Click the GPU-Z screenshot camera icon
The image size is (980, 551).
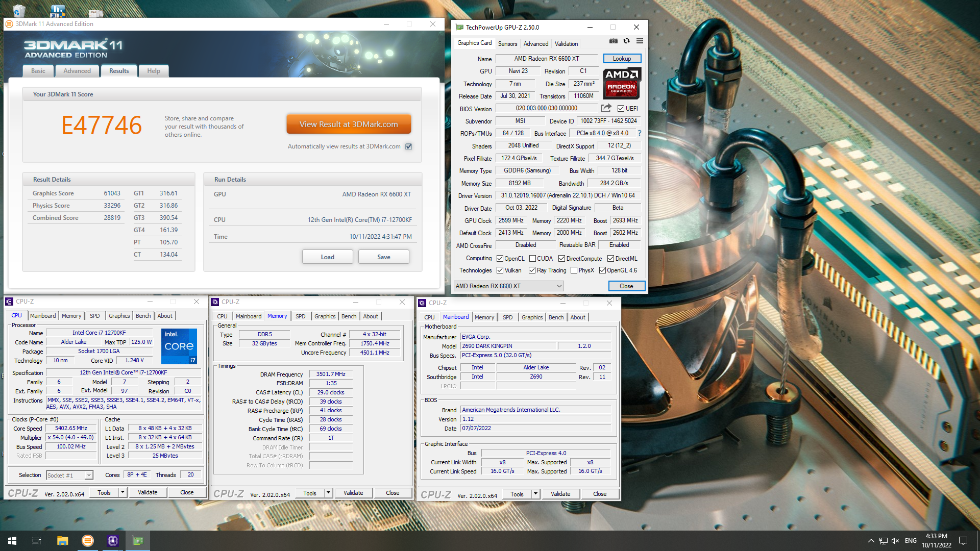pos(614,41)
